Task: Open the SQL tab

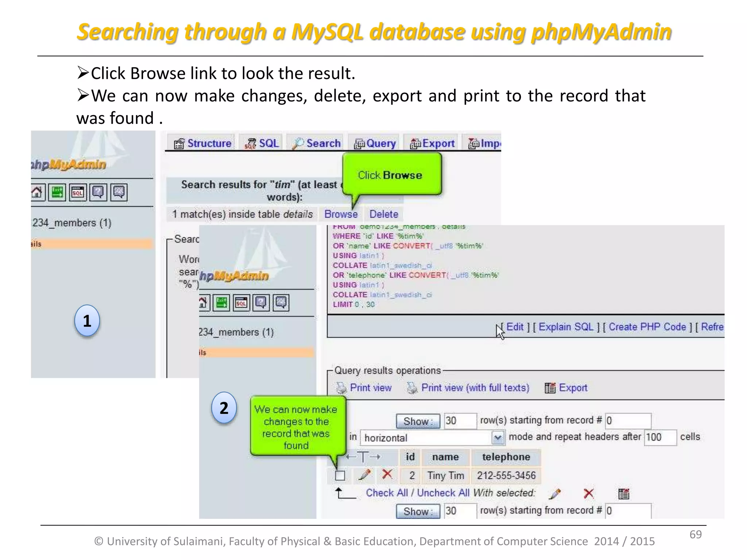Action: [x=262, y=144]
